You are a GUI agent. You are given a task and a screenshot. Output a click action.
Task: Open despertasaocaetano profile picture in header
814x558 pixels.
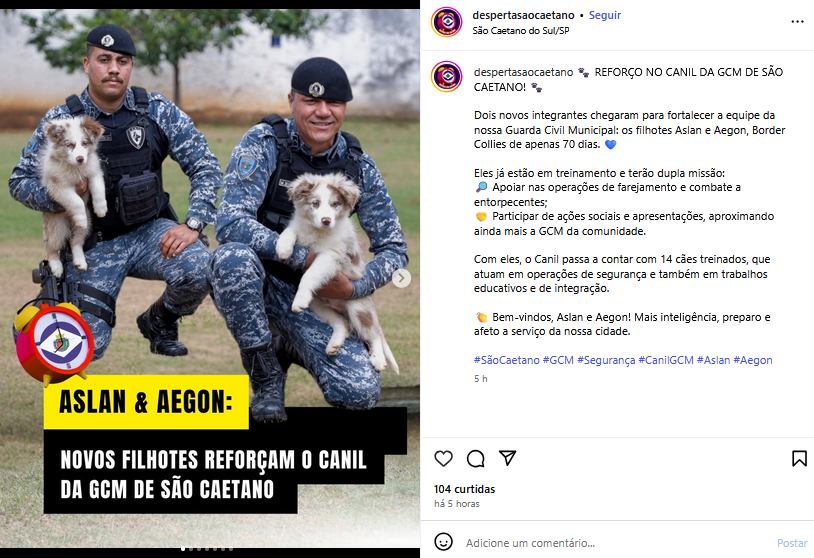click(446, 22)
